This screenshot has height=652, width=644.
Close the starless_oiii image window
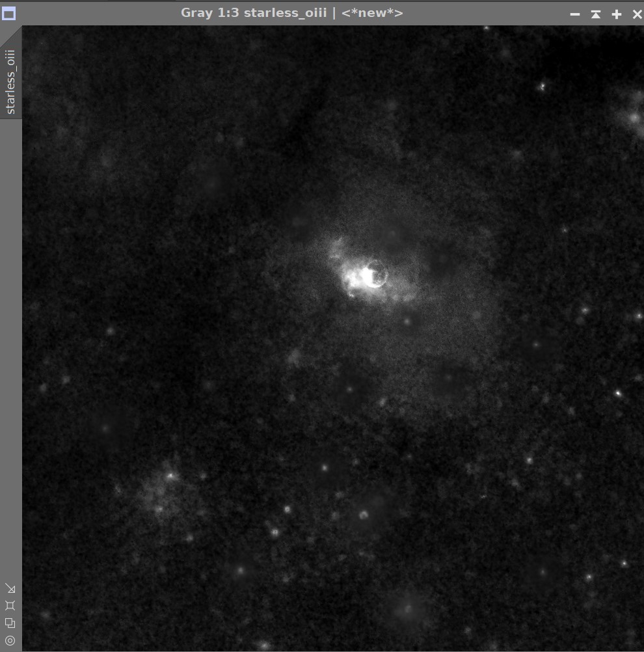637,14
